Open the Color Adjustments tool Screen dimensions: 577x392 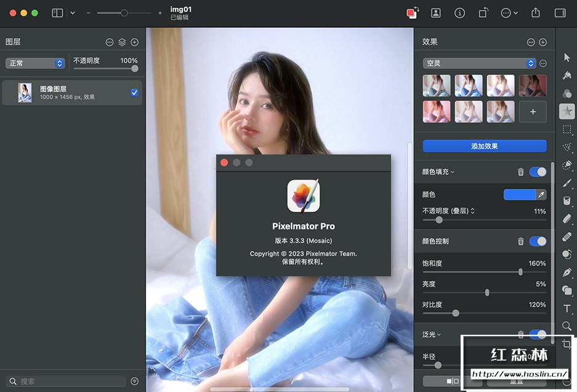567,94
